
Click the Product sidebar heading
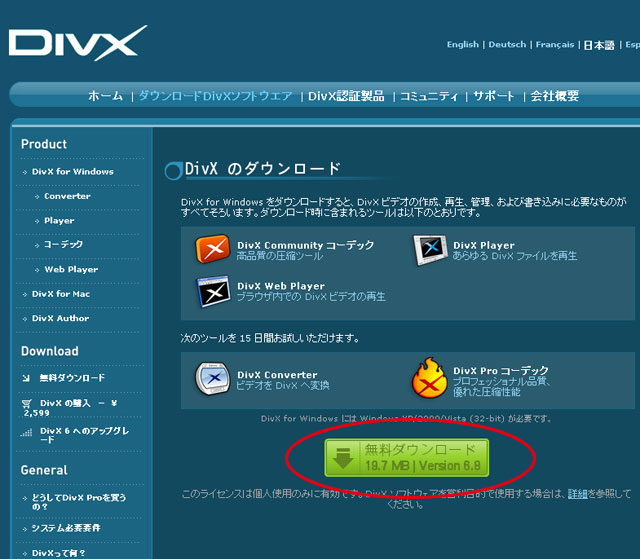[44, 144]
